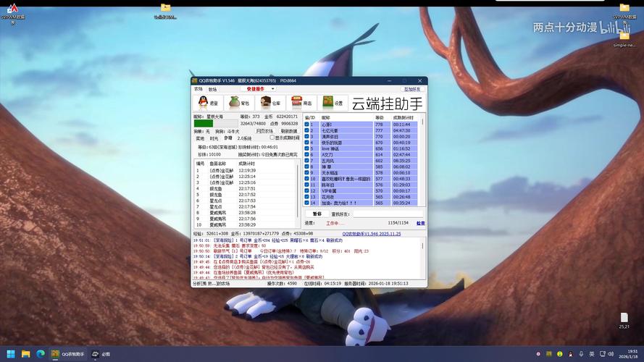Image resolution: width=644 pixels, height=362 pixels.
Task: Click the QQ penguin tray icon
Action: point(571,354)
